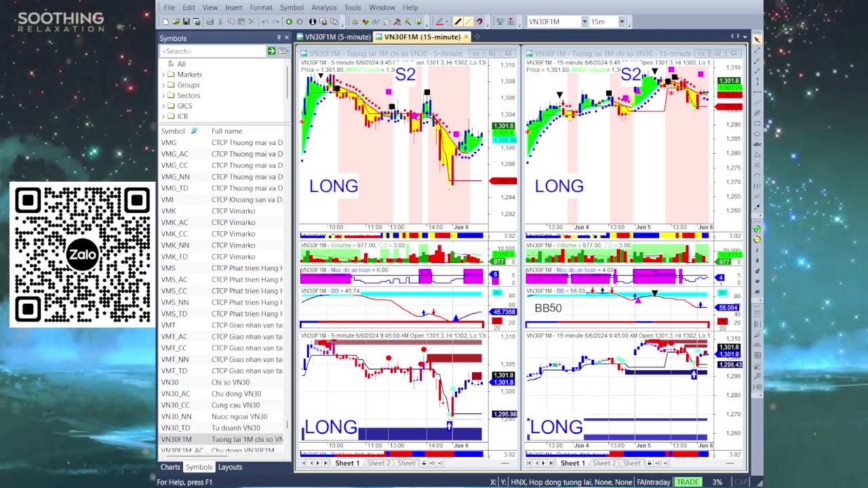
Task: Open the Tools menu
Action: (x=353, y=7)
